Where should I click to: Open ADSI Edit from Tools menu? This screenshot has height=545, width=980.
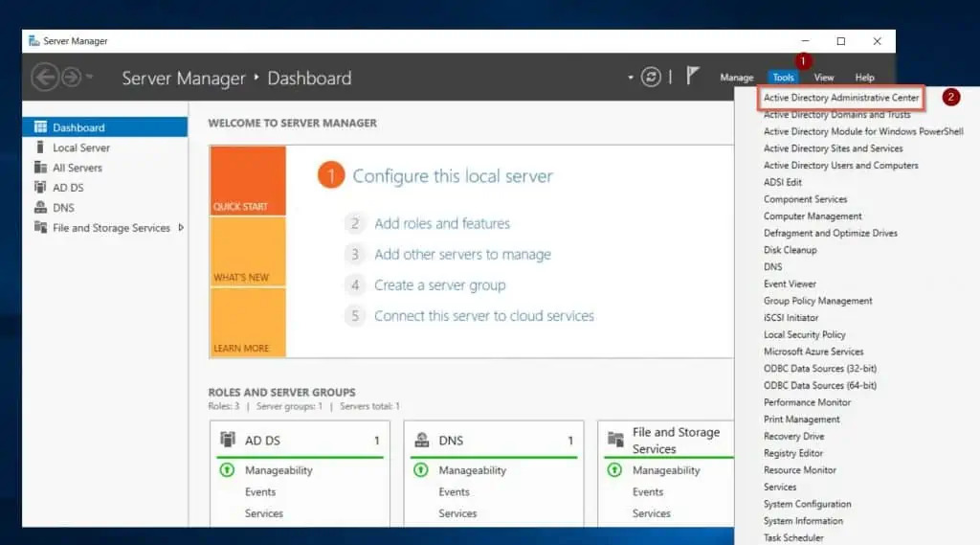click(783, 182)
